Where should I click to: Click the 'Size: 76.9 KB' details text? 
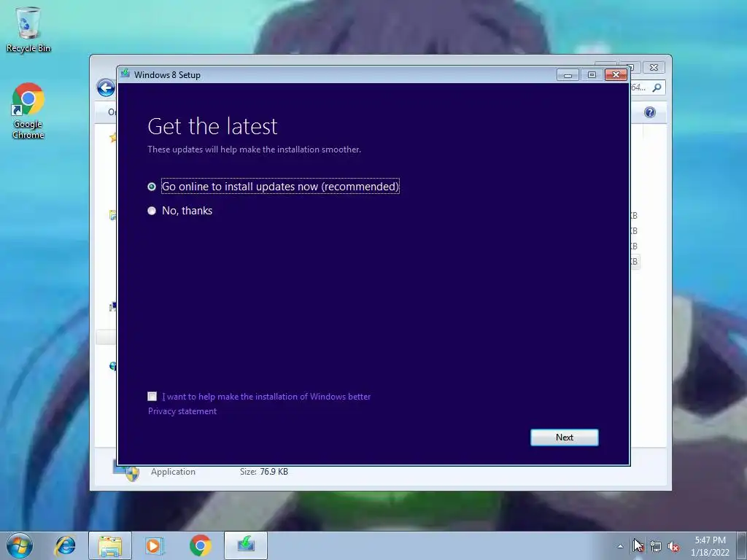pyautogui.click(x=264, y=472)
